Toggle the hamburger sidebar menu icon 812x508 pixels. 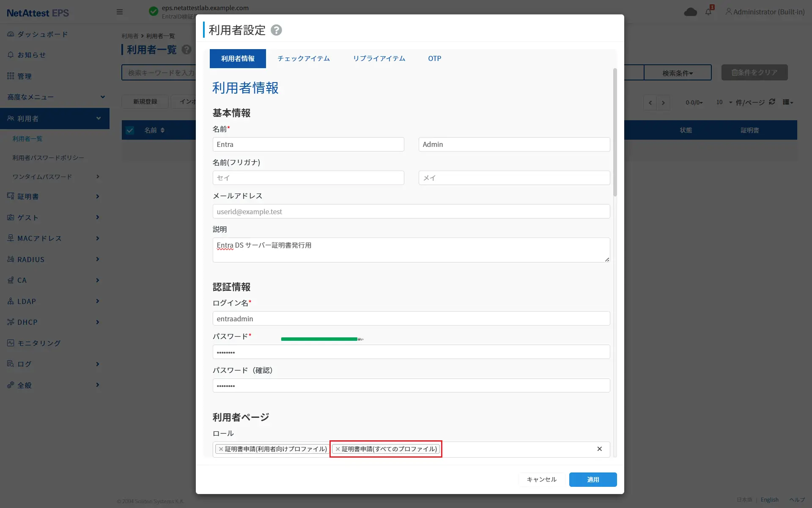(120, 12)
